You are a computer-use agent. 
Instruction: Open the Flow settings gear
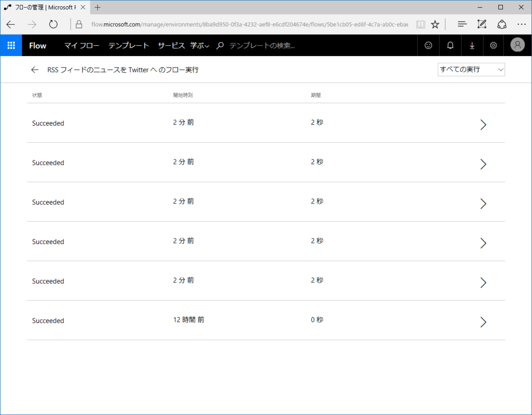pos(493,45)
